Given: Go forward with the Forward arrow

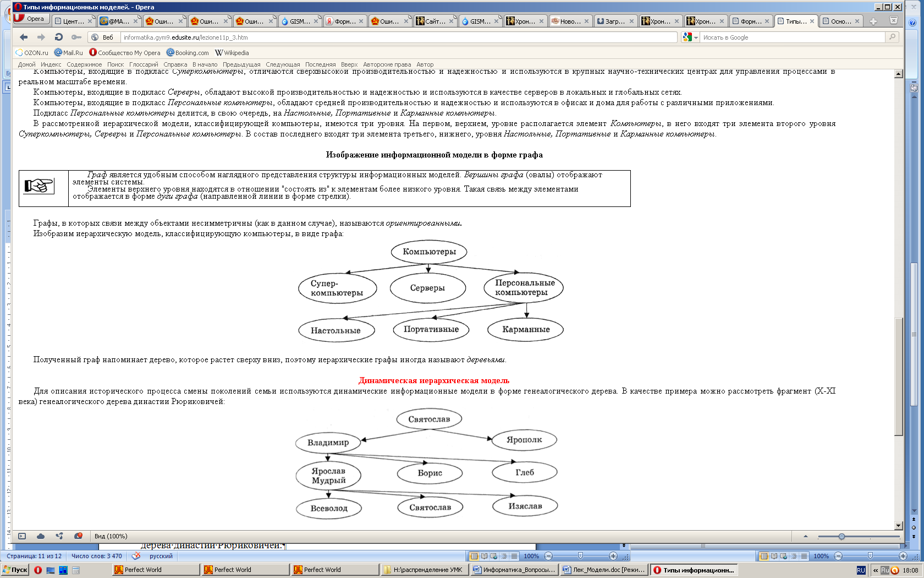Looking at the screenshot, I should [x=41, y=37].
